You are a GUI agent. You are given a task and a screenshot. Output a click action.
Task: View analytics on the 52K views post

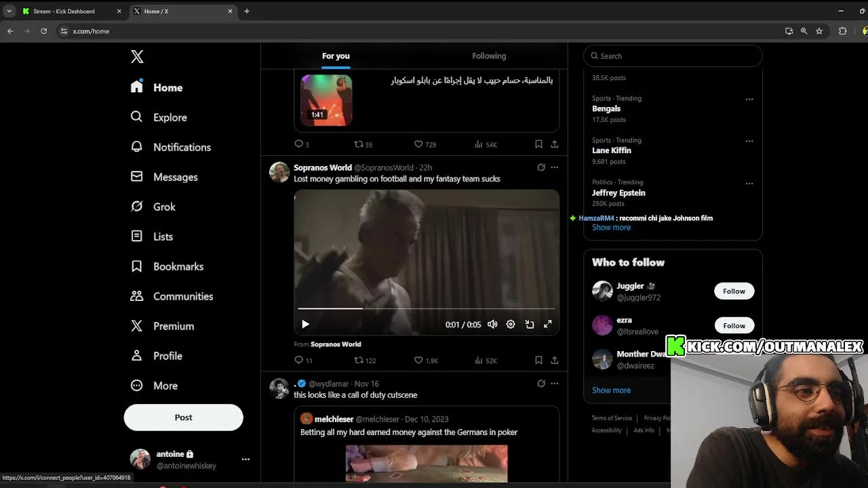[486, 361]
